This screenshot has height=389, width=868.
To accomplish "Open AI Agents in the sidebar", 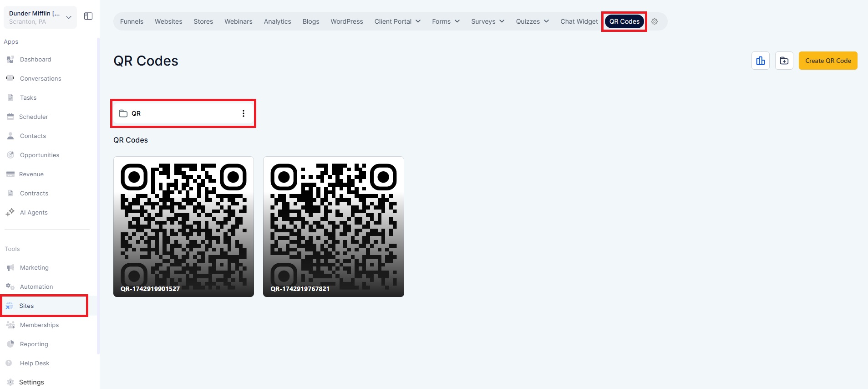I will point(33,212).
